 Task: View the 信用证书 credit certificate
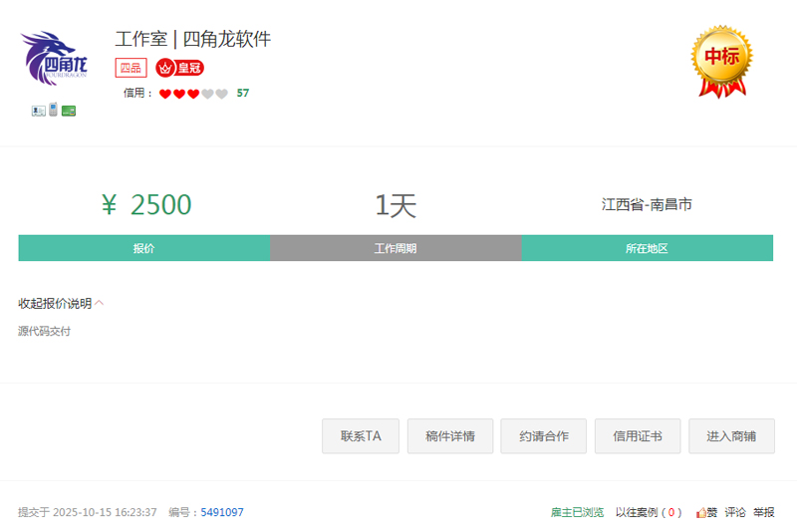[638, 436]
